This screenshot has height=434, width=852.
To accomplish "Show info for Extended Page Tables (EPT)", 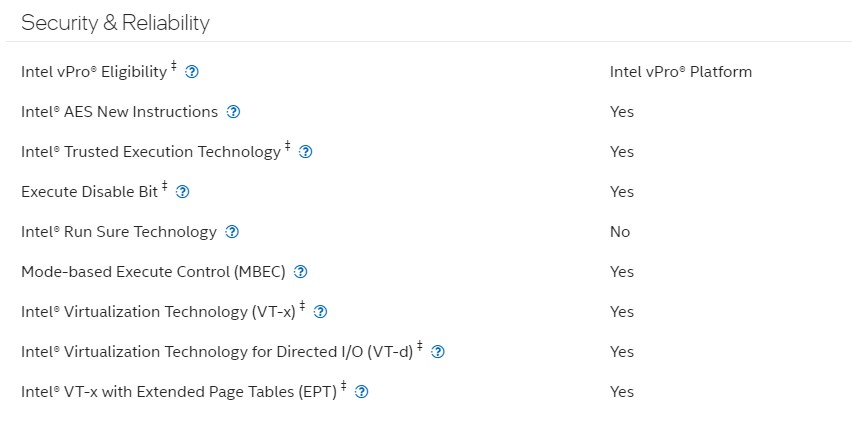I will point(361,392).
